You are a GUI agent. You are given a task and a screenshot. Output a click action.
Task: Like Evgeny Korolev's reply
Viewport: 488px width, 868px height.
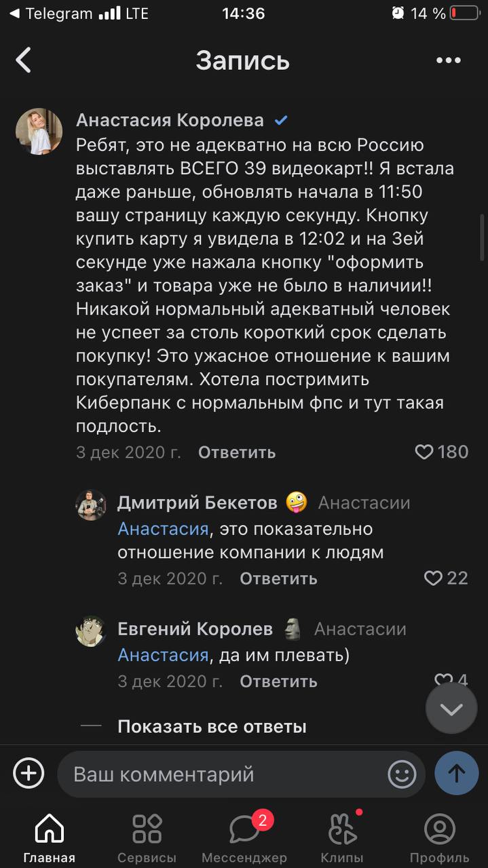pyautogui.click(x=443, y=680)
